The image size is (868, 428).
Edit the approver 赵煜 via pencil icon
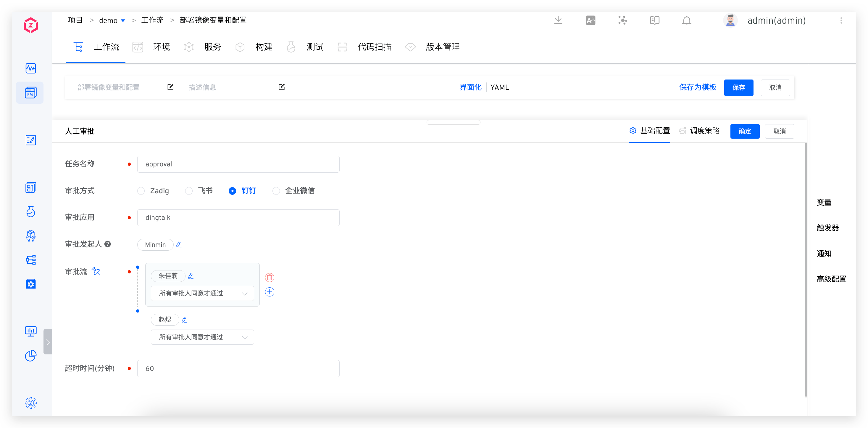tap(184, 320)
